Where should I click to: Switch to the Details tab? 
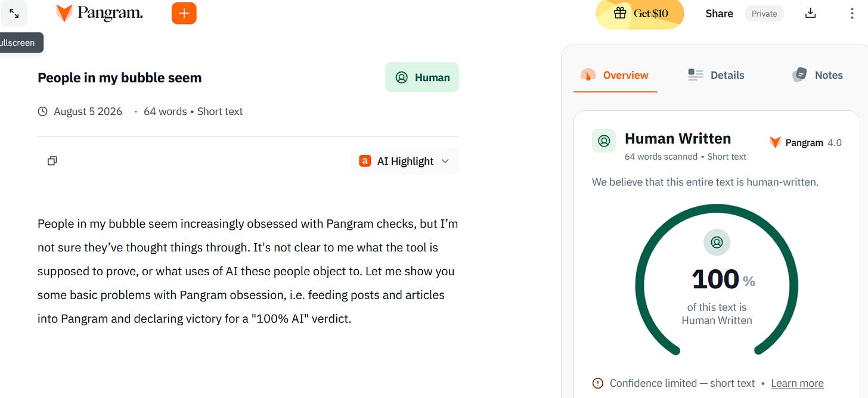(x=716, y=75)
